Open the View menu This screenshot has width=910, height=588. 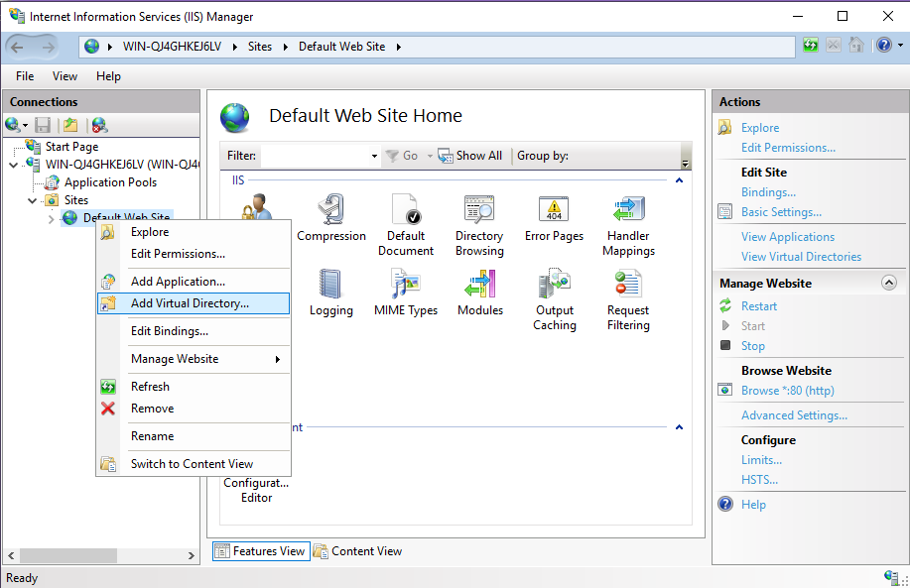[x=65, y=76]
